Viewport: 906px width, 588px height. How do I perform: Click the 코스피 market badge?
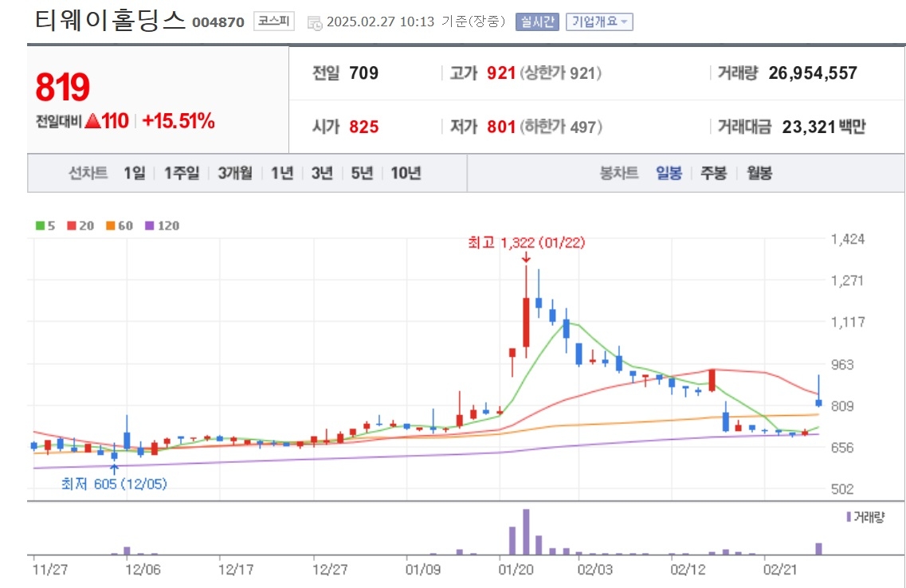(274, 22)
